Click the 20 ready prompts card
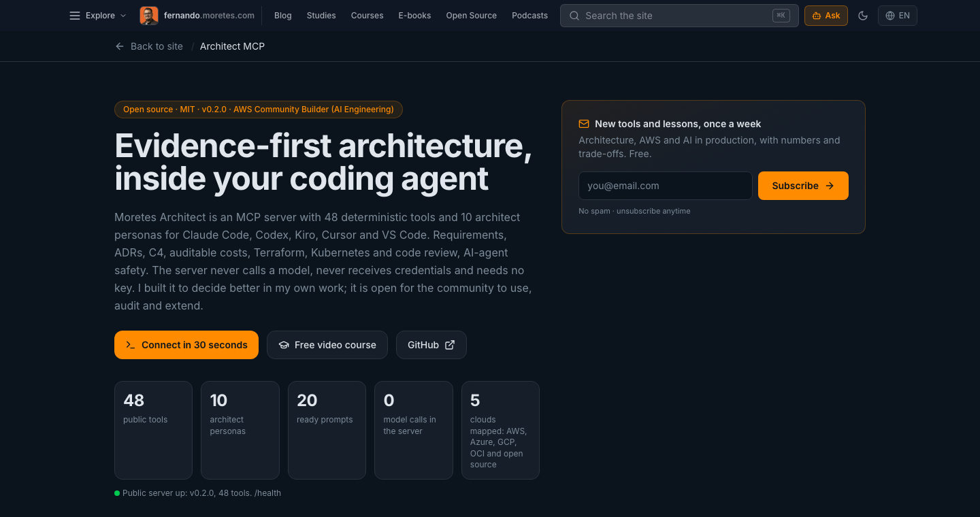Viewport: 980px width, 517px height. pyautogui.click(x=327, y=431)
